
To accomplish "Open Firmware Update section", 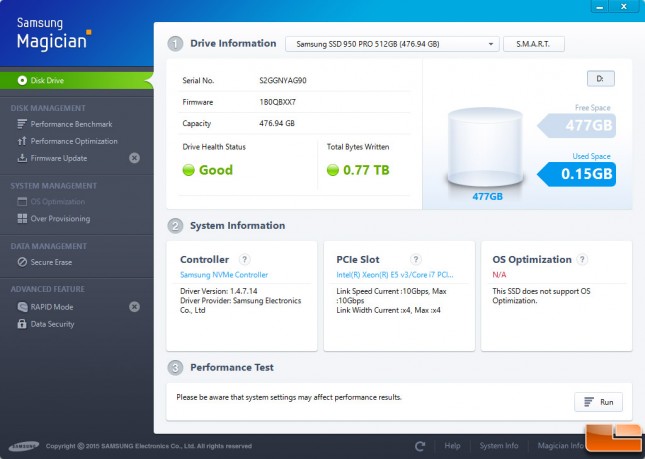I will coord(59,158).
